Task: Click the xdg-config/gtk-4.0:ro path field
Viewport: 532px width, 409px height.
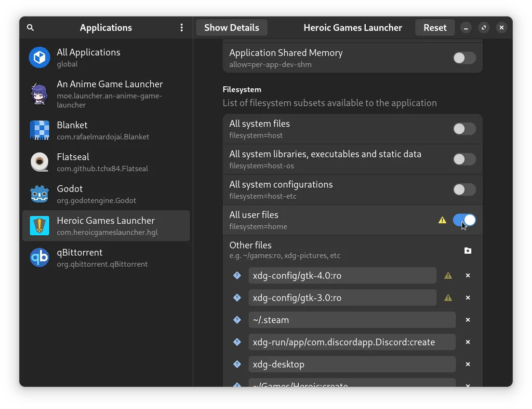Action: tap(342, 275)
